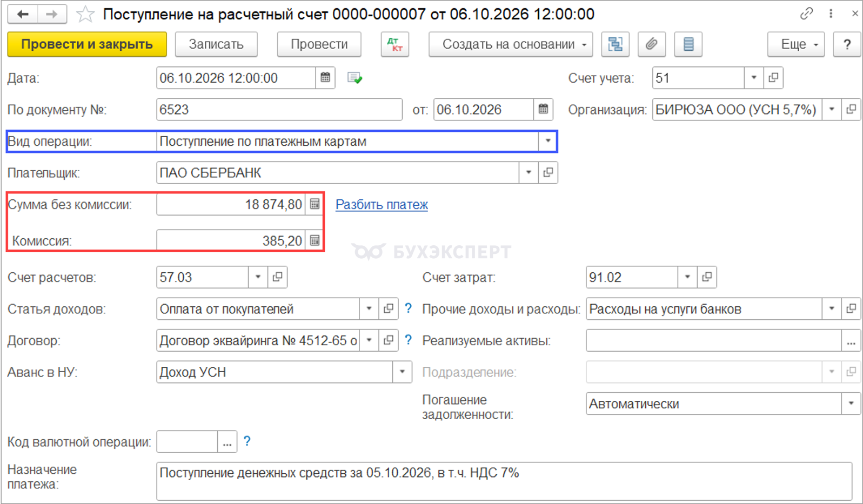
Task: Click the Дата input field
Action: coord(236,78)
